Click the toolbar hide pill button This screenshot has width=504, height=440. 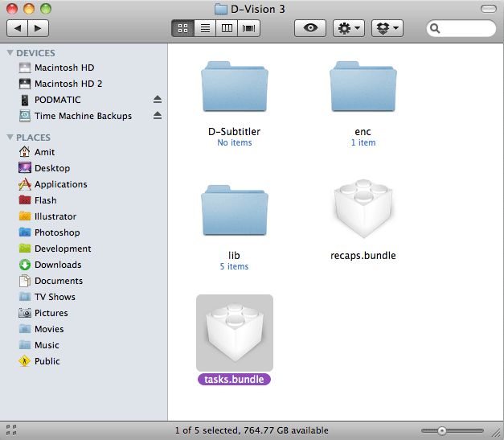pyautogui.click(x=489, y=9)
